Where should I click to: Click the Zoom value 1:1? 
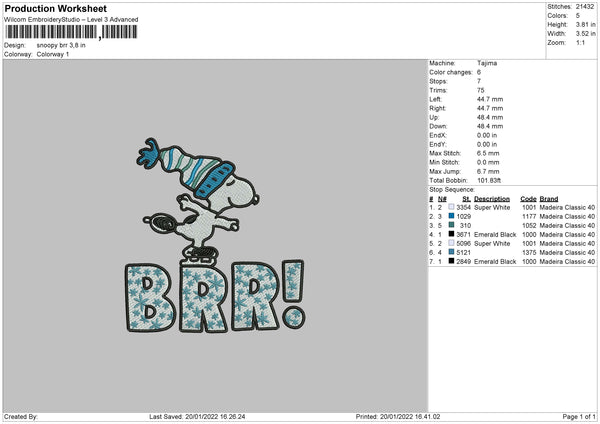(580, 42)
